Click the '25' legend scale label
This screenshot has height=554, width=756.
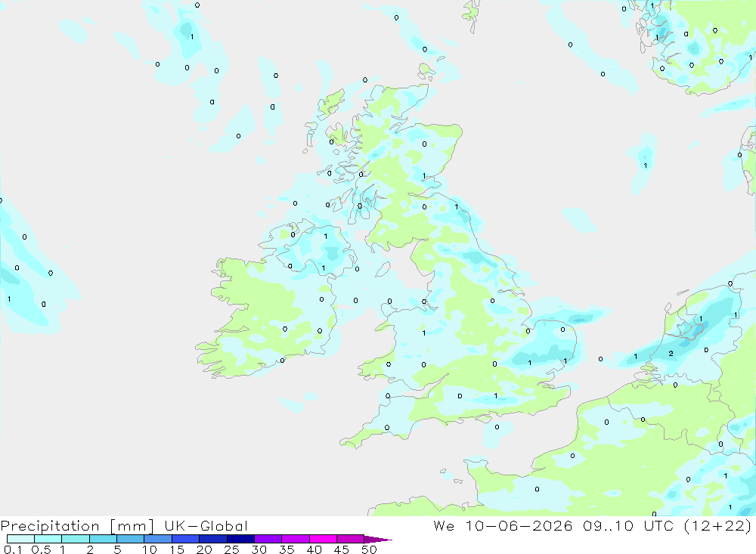[x=232, y=549]
